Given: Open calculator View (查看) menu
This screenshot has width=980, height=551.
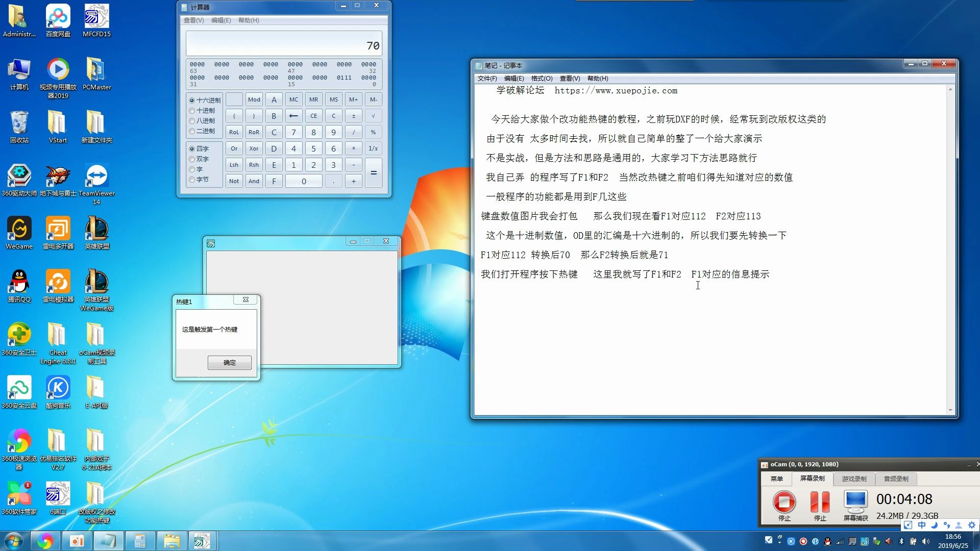Looking at the screenshot, I should click(193, 20).
